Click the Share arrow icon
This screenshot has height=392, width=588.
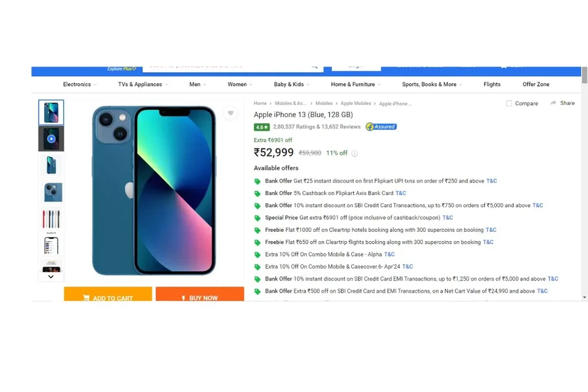553,103
